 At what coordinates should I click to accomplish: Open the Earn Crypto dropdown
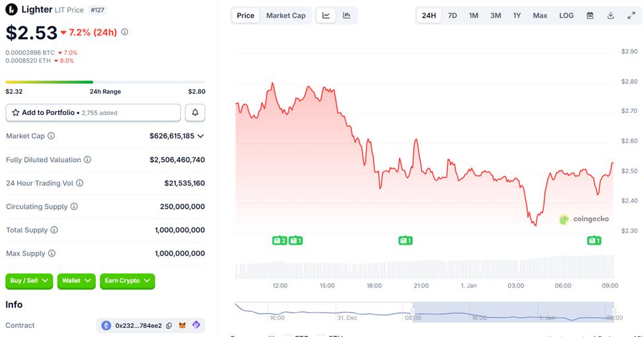coord(127,281)
